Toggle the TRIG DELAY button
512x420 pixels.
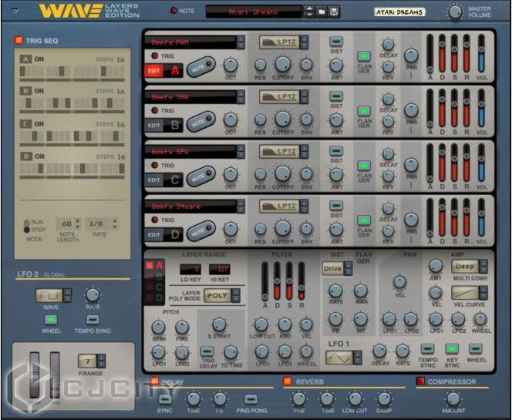207,351
